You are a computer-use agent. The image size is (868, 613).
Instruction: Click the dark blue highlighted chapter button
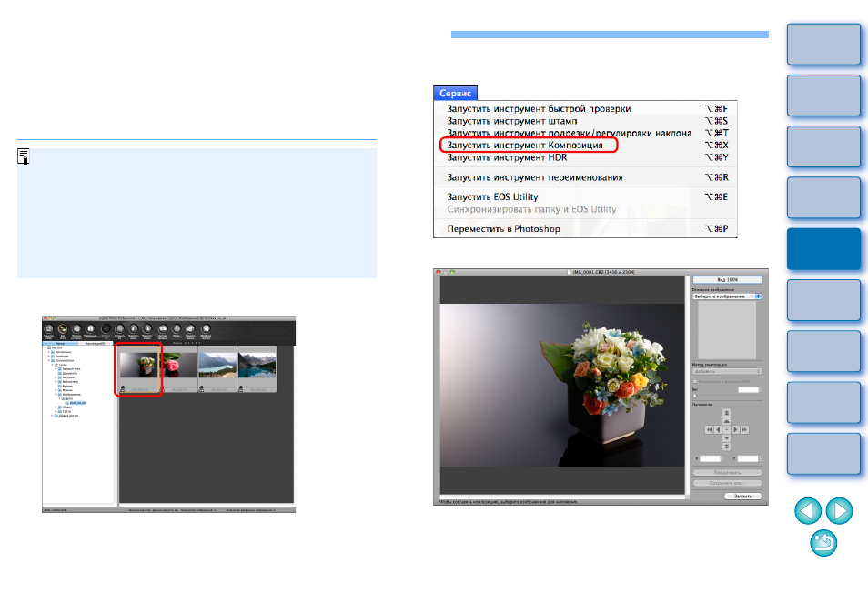(x=823, y=249)
